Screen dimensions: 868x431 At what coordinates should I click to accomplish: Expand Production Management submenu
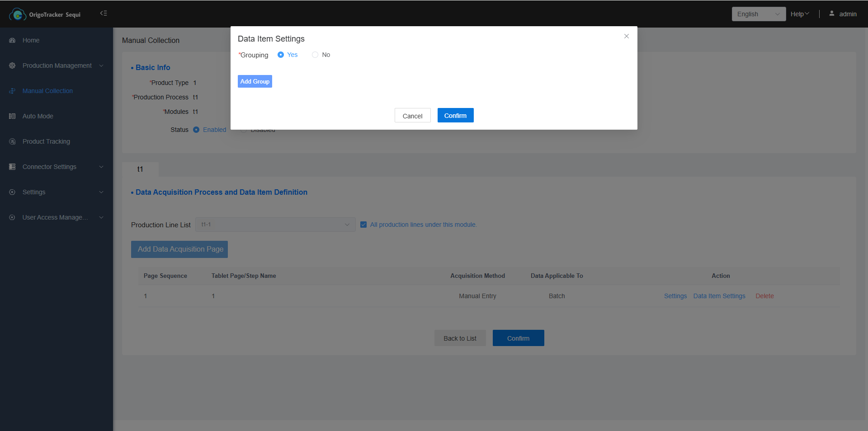(57, 66)
